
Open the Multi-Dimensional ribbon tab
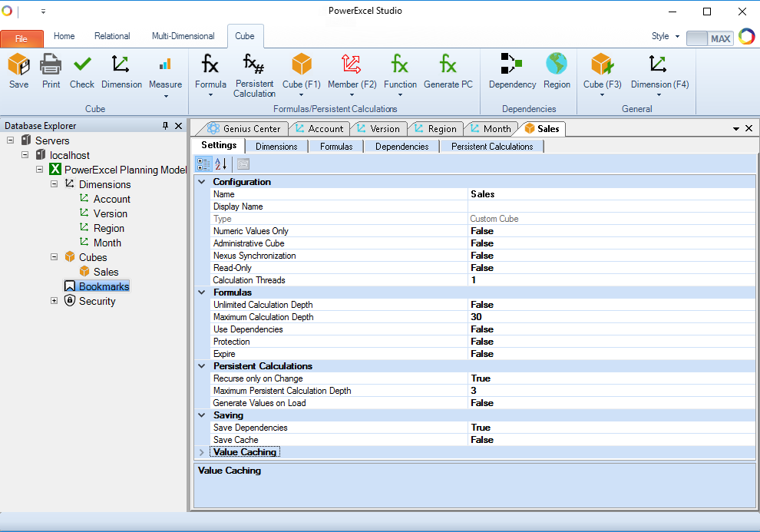pyautogui.click(x=183, y=36)
